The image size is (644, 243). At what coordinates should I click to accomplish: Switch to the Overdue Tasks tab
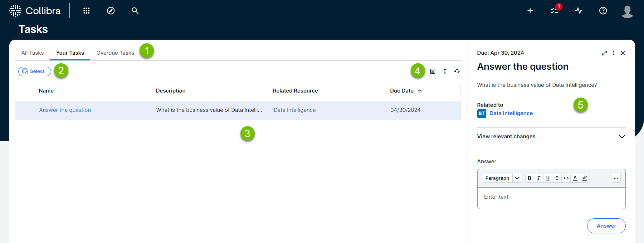115,53
